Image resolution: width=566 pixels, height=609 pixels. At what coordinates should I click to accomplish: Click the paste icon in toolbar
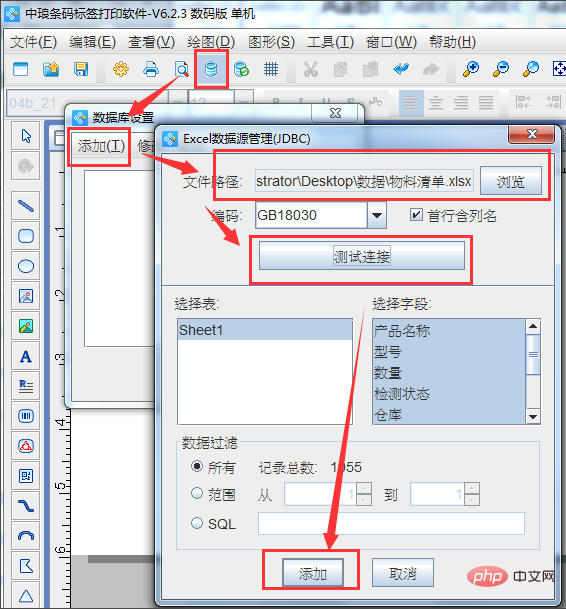point(370,70)
